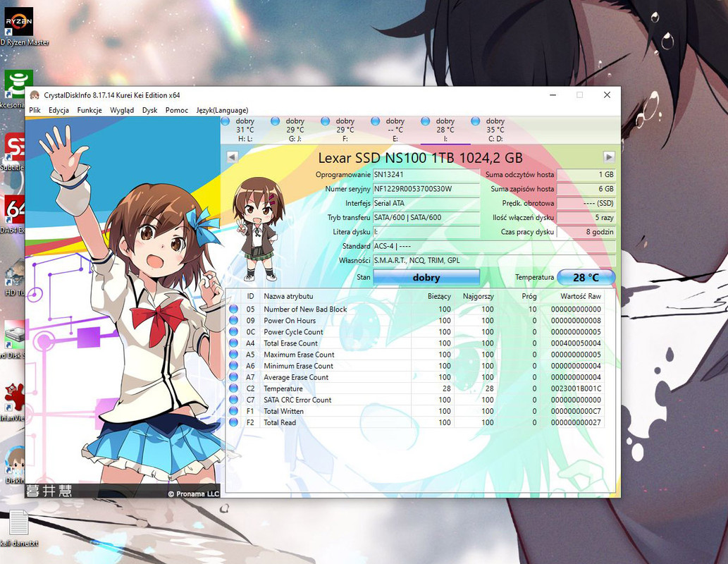
Task: Click status orb for Temperature attribute row
Action: click(233, 388)
